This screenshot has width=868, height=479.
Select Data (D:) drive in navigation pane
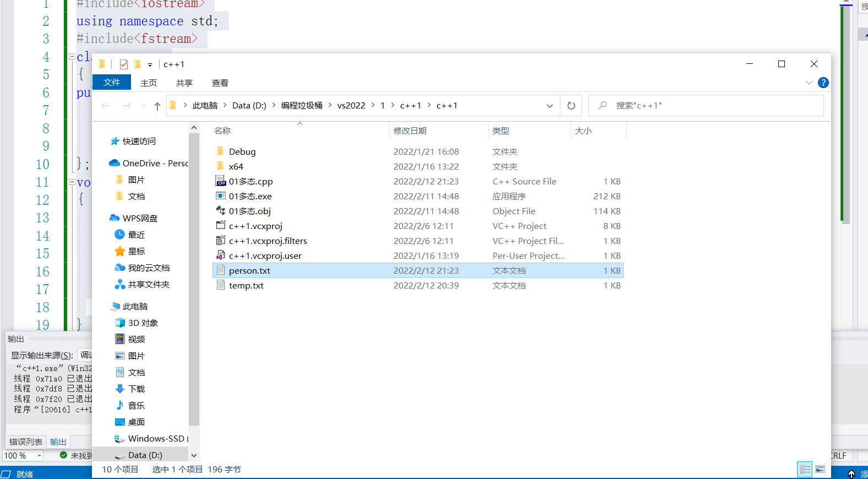pyautogui.click(x=145, y=455)
